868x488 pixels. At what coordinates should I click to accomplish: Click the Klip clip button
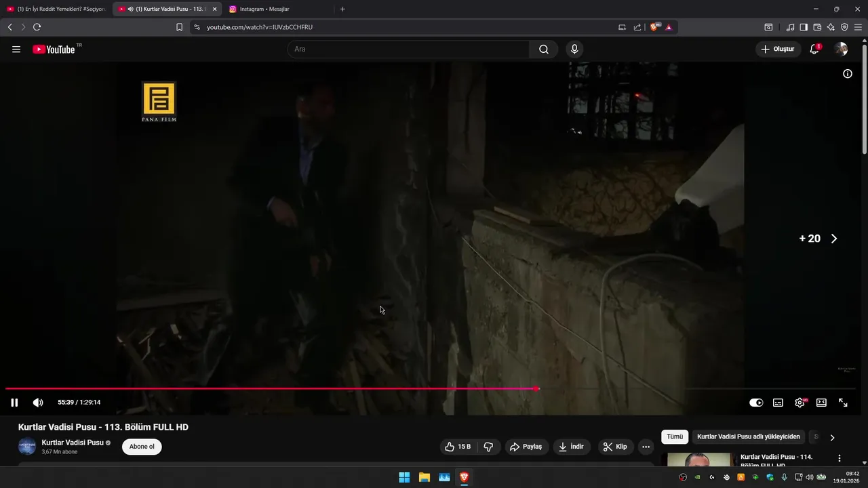tap(615, 447)
